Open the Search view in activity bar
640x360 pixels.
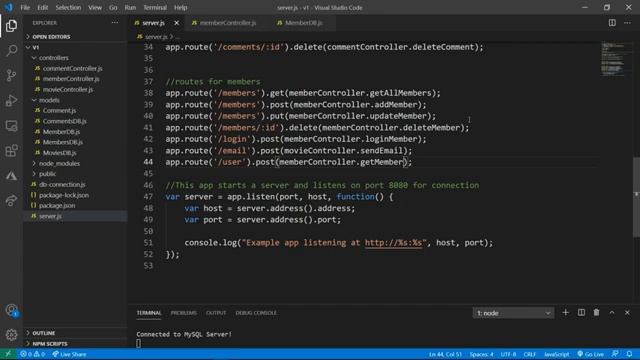[x=11, y=51]
